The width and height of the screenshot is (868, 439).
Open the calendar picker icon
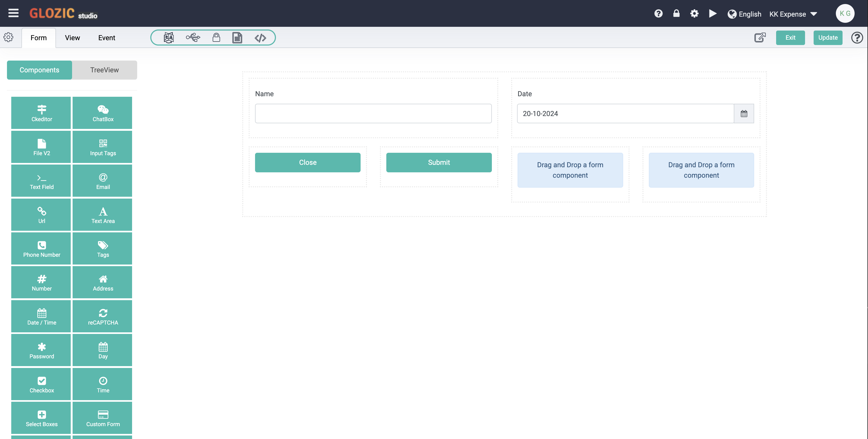(744, 114)
